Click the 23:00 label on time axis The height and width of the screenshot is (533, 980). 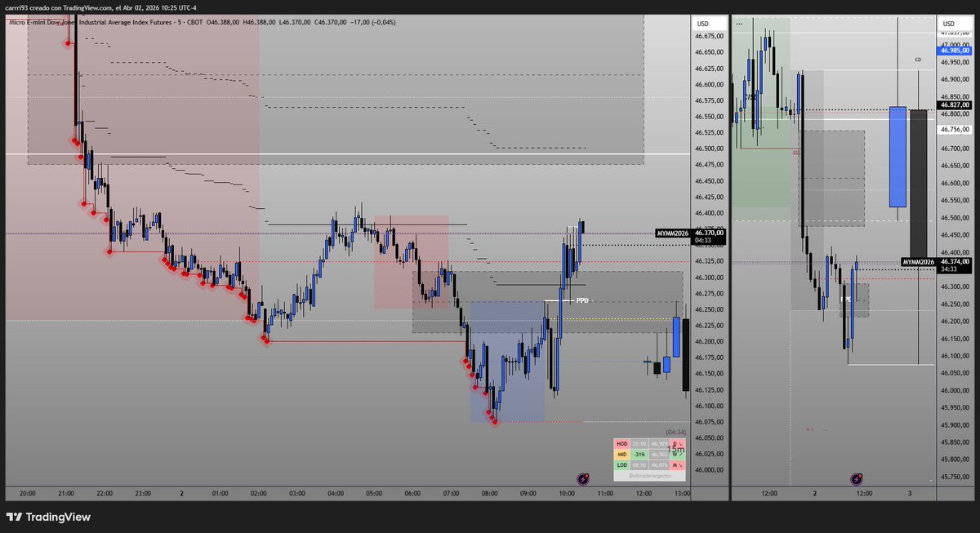tap(143, 493)
